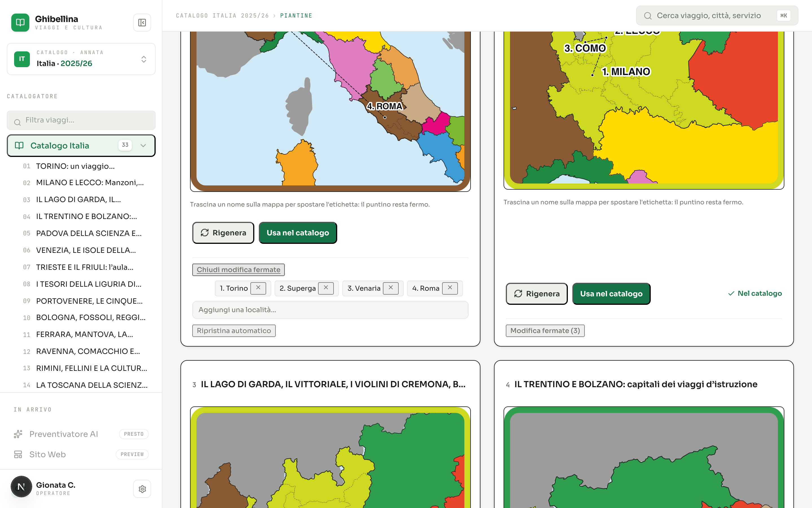Click Ripristina automatico
812x508 pixels.
click(234, 330)
